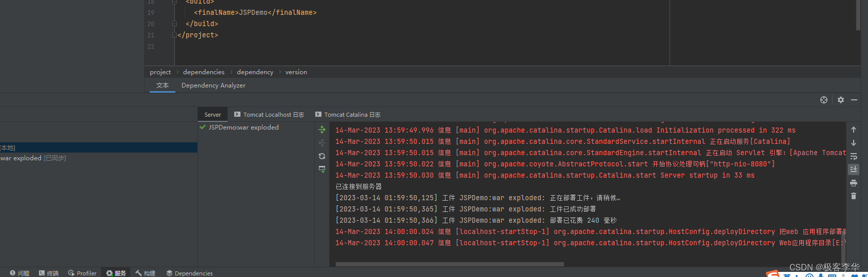Image resolution: width=868 pixels, height=277 pixels.
Task: Click the refresh deployment status icon
Action: coord(322,156)
